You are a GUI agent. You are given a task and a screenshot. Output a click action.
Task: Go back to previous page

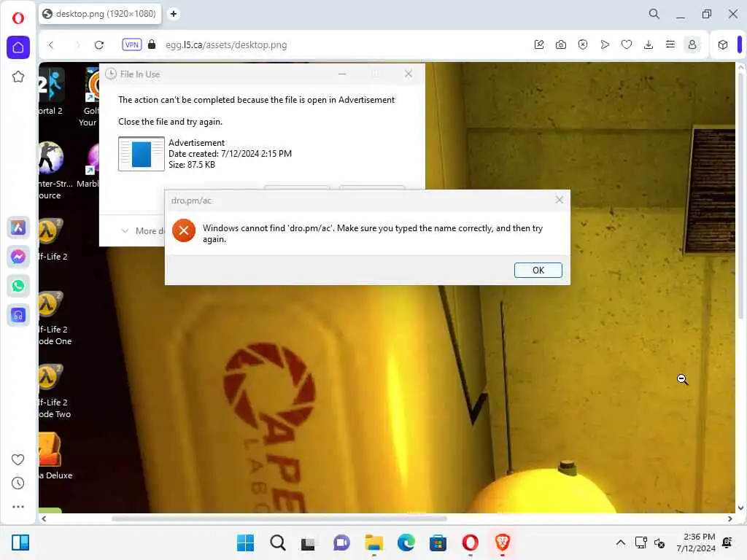(51, 44)
